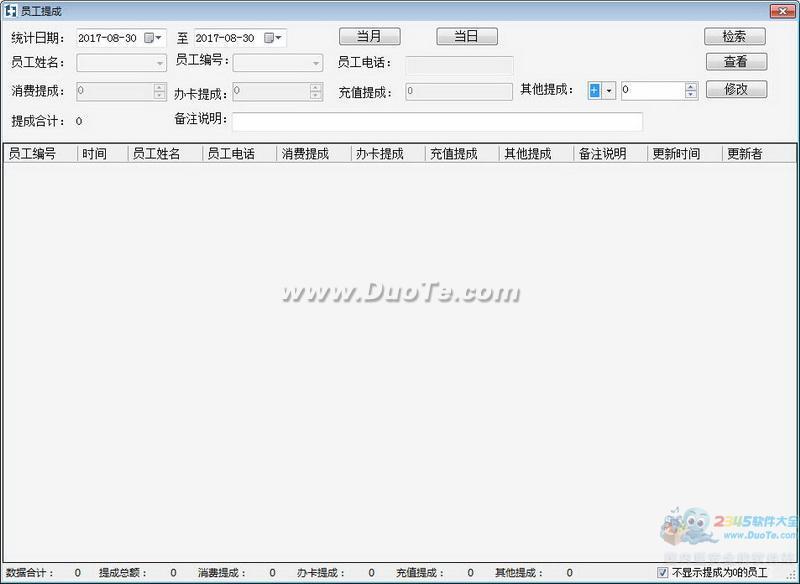Open the start date calendar picker

[153, 38]
